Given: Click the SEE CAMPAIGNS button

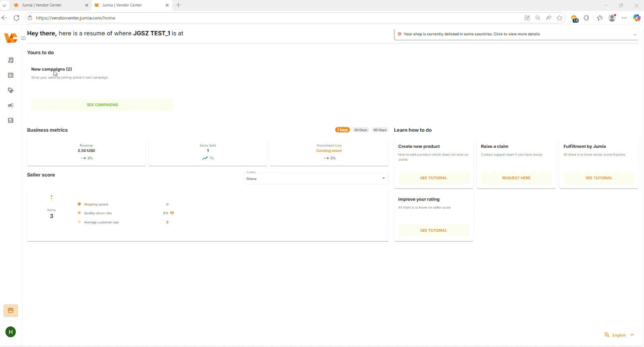Looking at the screenshot, I should (103, 105).
